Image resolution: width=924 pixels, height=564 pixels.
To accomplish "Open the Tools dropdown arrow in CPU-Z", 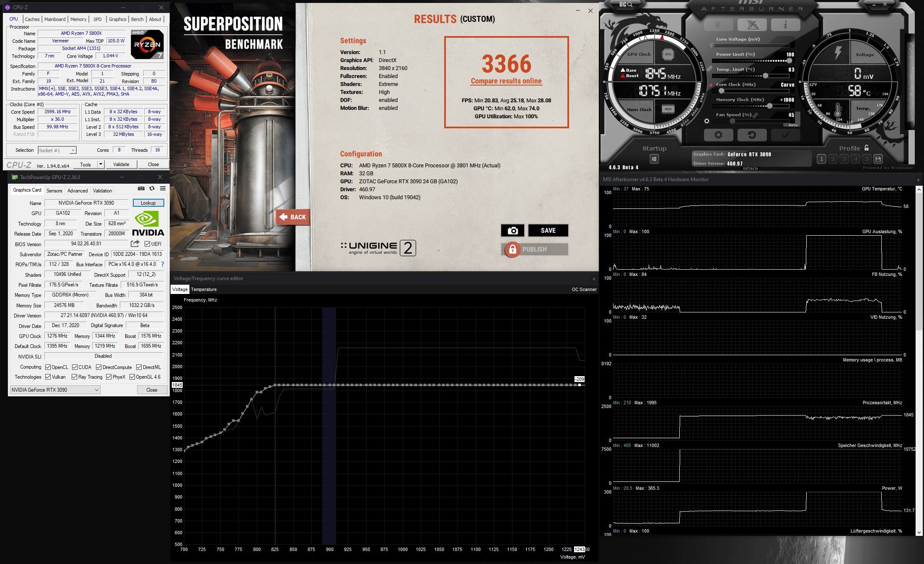I will [101, 164].
